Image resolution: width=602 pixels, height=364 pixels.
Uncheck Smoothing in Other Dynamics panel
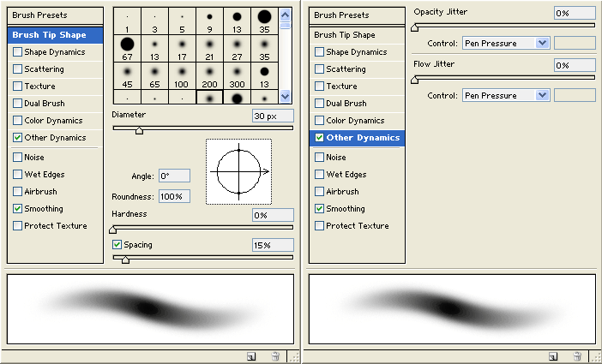[x=319, y=209]
